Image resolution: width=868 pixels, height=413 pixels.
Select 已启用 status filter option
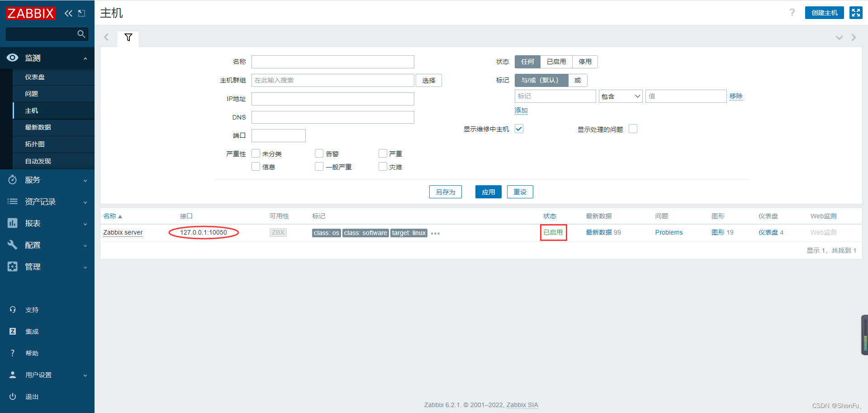click(556, 62)
